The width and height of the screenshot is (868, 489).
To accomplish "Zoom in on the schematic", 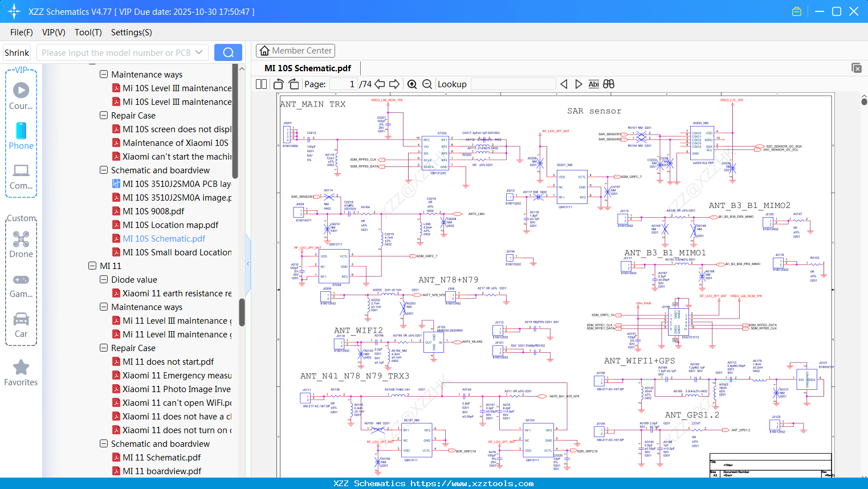I will coord(411,84).
